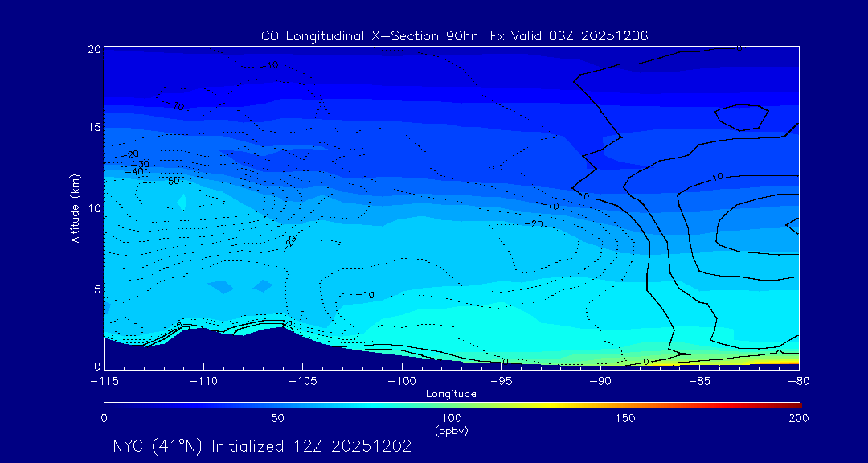The height and width of the screenshot is (463, 868).
Task: Click the -100 longitude tick label
Action: tap(402, 382)
